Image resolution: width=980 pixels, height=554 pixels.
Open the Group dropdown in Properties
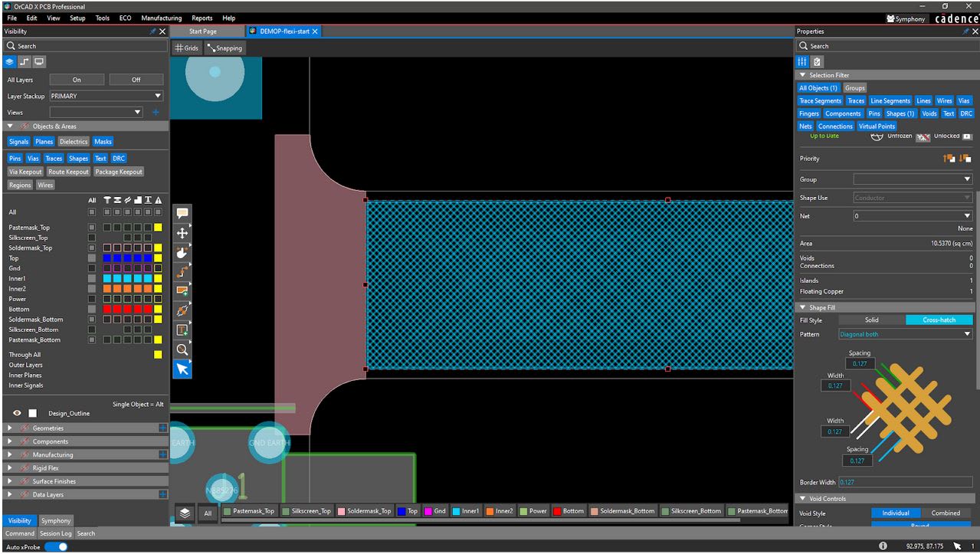[x=913, y=179]
